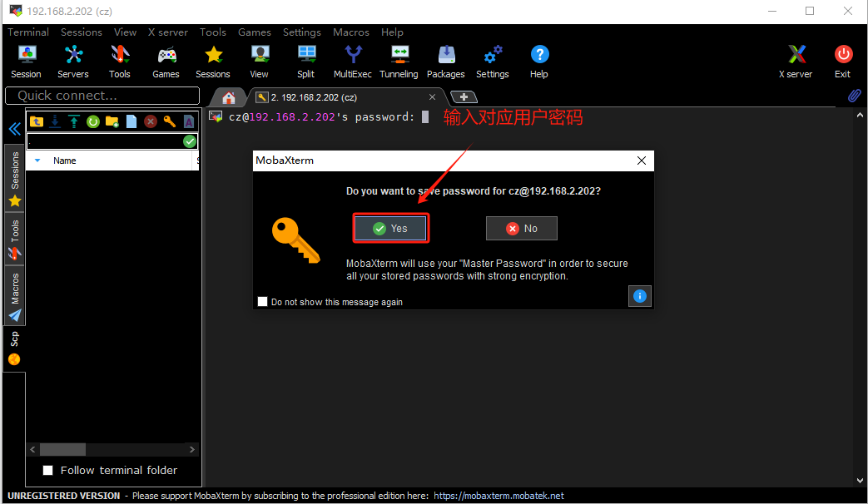
Task: Open the Help question mark icon
Action: point(539,62)
